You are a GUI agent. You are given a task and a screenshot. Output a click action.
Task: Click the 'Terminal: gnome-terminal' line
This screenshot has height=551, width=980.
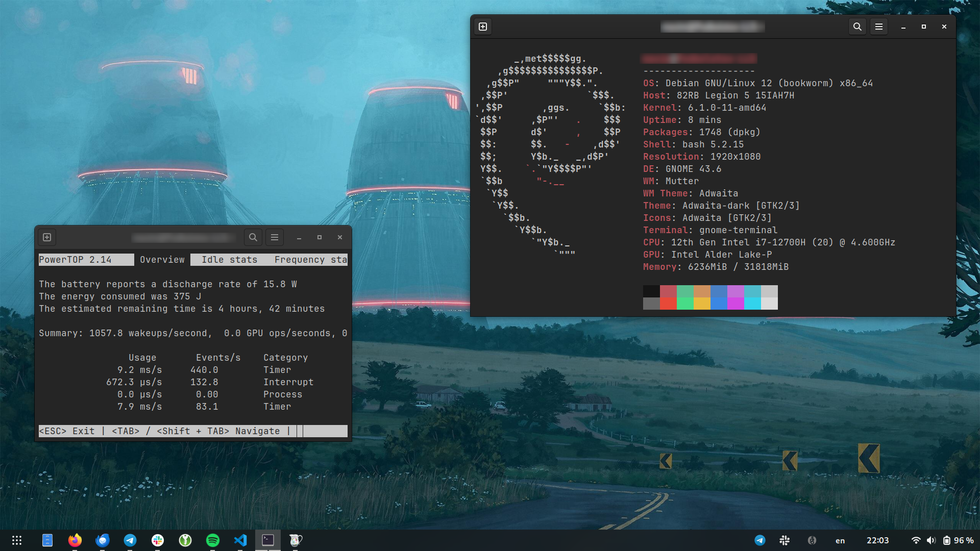[x=710, y=230]
